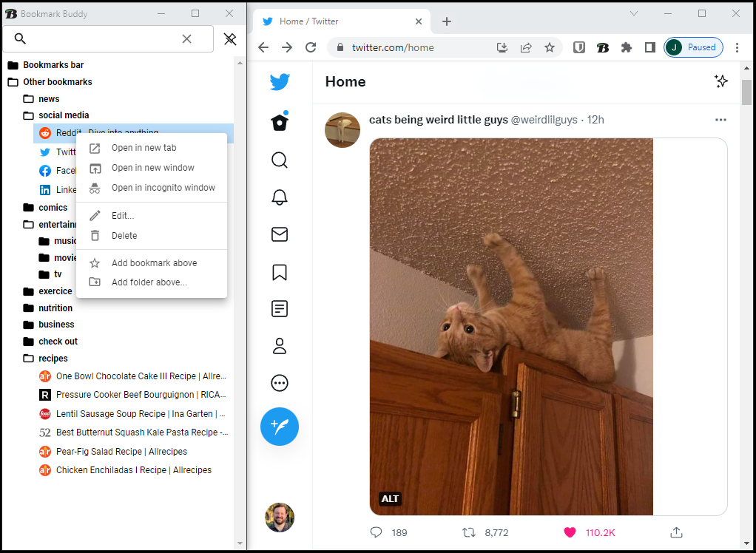Click the blue compose Tweet button
The width and height of the screenshot is (756, 553).
click(280, 427)
